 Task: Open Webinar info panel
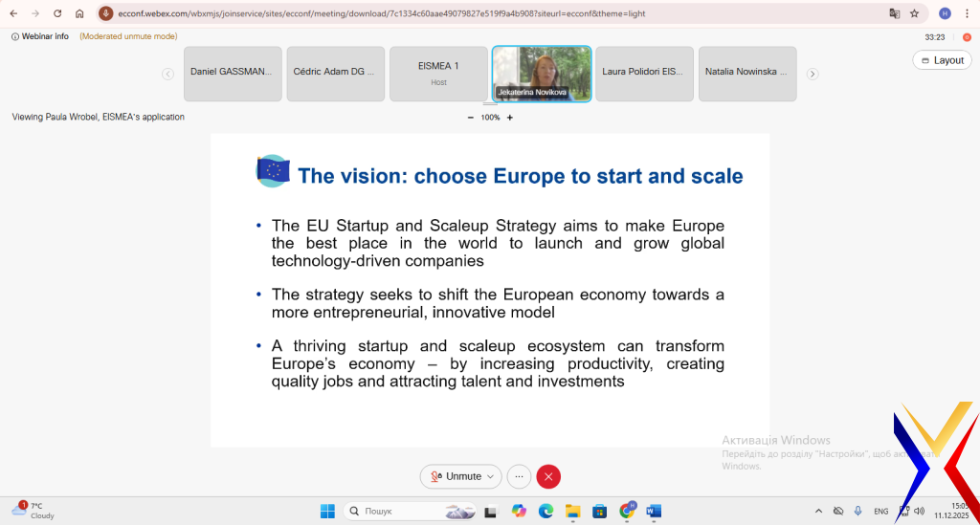pos(40,36)
